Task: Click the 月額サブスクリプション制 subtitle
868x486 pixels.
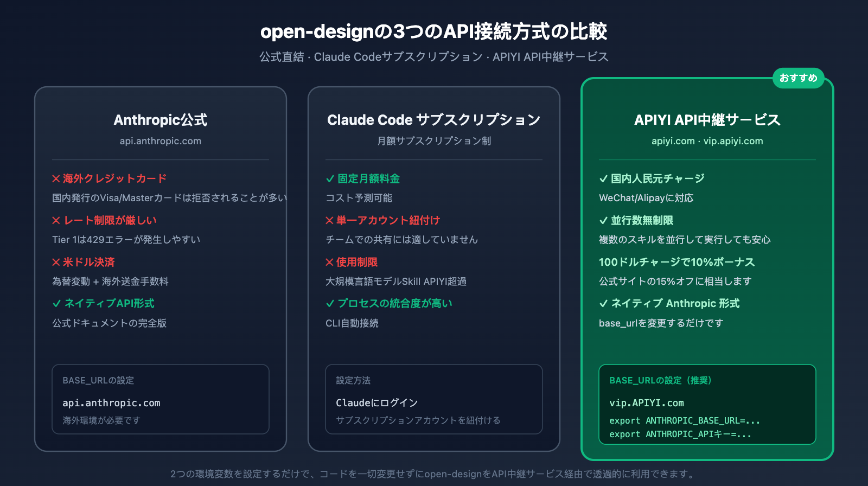Action: point(434,141)
